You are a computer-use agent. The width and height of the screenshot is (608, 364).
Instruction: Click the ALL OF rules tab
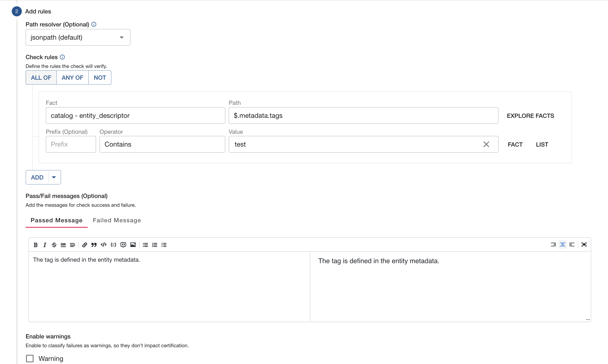(x=41, y=78)
